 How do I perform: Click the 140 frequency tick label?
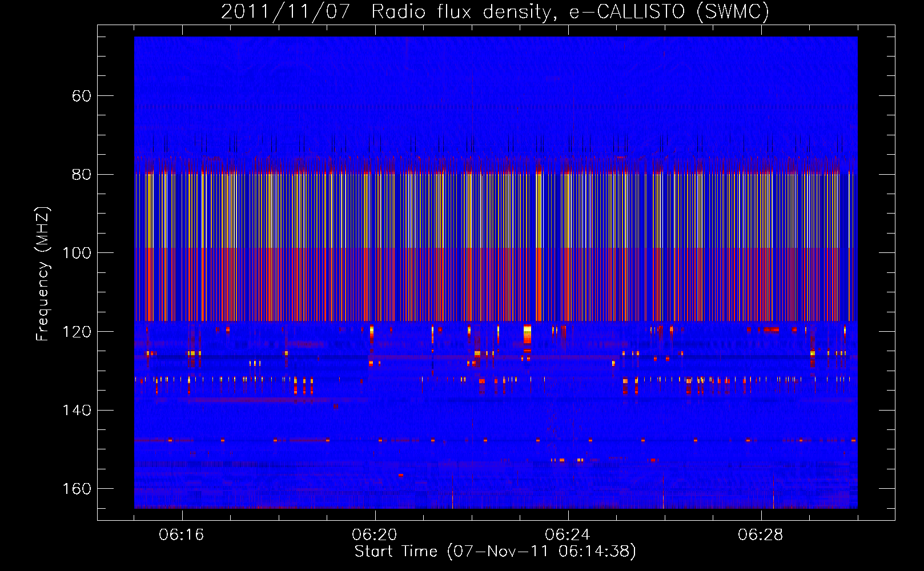(77, 410)
